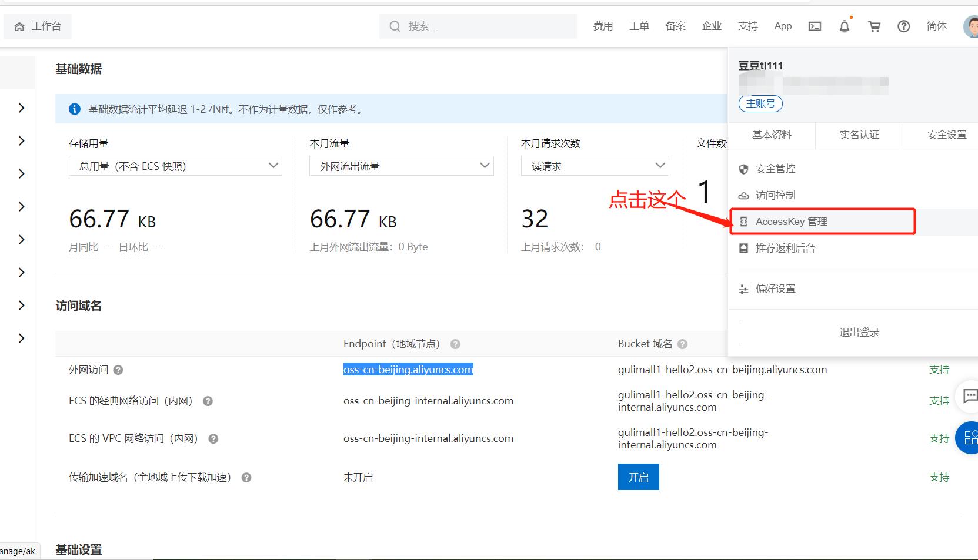The height and width of the screenshot is (560, 978).
Task: Open the notification bell
Action: click(845, 26)
